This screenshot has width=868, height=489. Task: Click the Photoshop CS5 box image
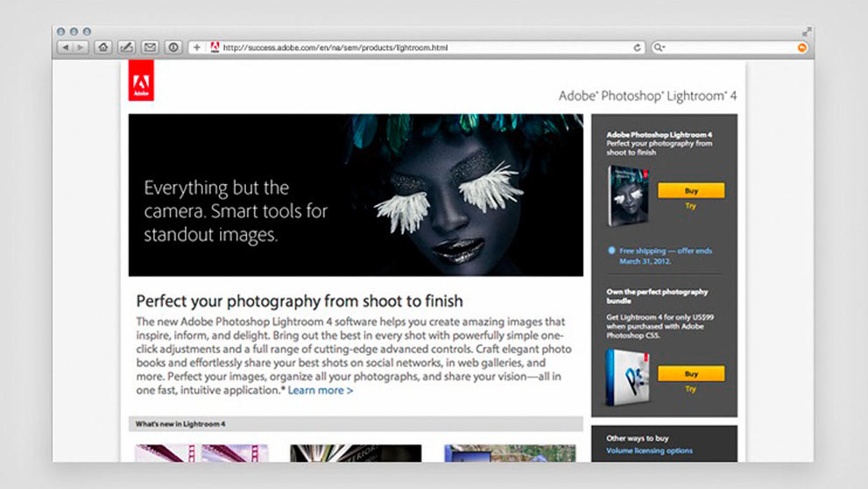[x=627, y=378]
